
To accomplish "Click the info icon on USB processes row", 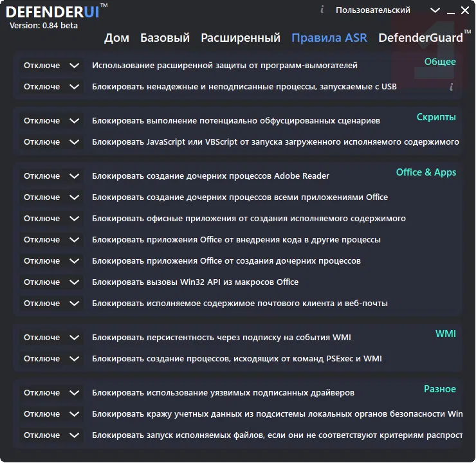I will (x=452, y=87).
